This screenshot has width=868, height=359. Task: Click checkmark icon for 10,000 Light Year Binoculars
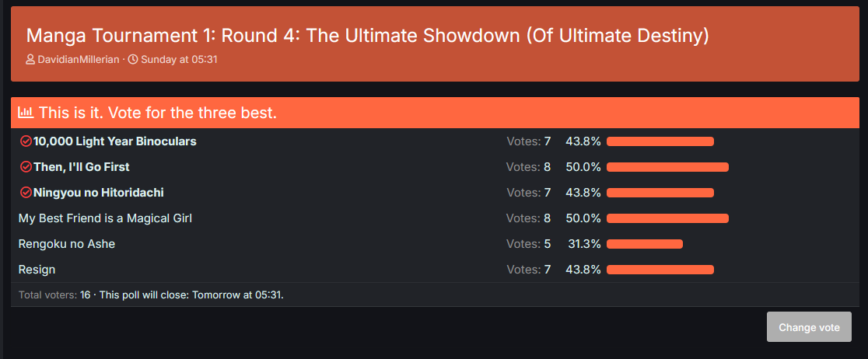[x=26, y=141]
